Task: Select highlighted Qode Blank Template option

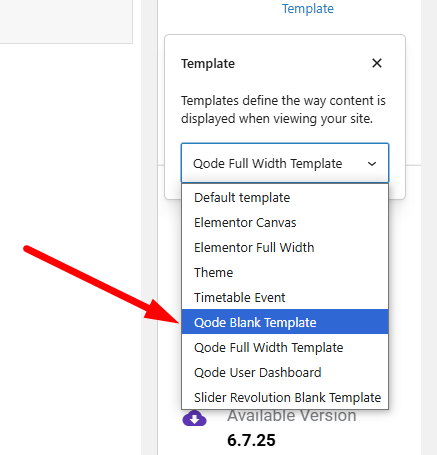Action: (x=285, y=322)
